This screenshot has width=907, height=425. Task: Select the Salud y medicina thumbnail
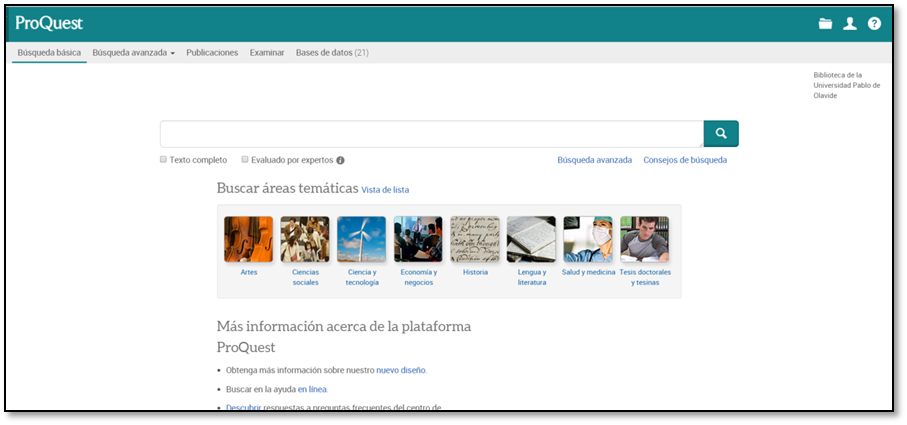click(588, 239)
